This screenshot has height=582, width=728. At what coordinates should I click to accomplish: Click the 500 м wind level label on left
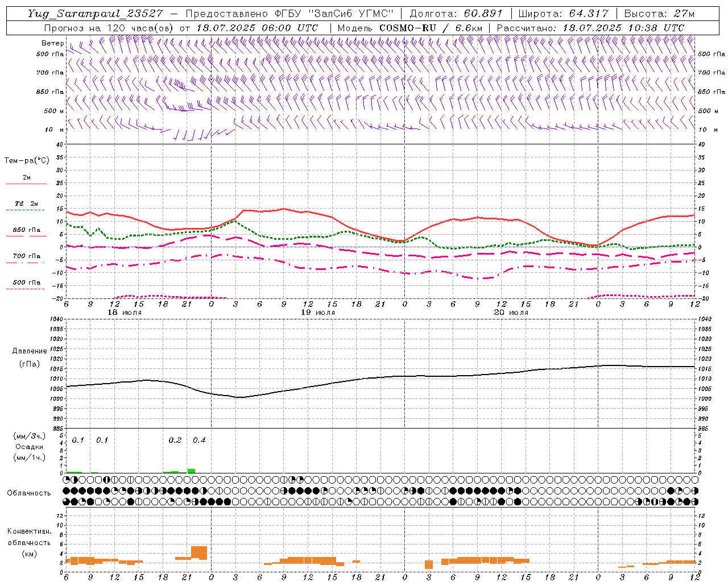pos(54,111)
